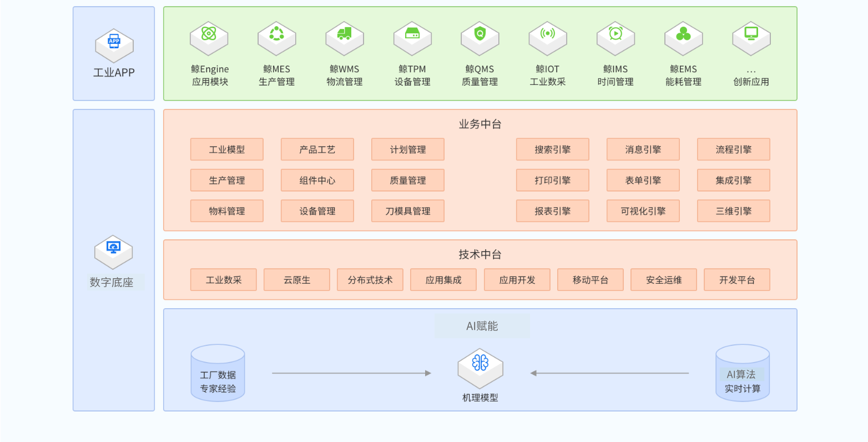868x442 pixels.
Task: Click the 物流管理 text under 鲸WMS
Action: click(x=345, y=82)
